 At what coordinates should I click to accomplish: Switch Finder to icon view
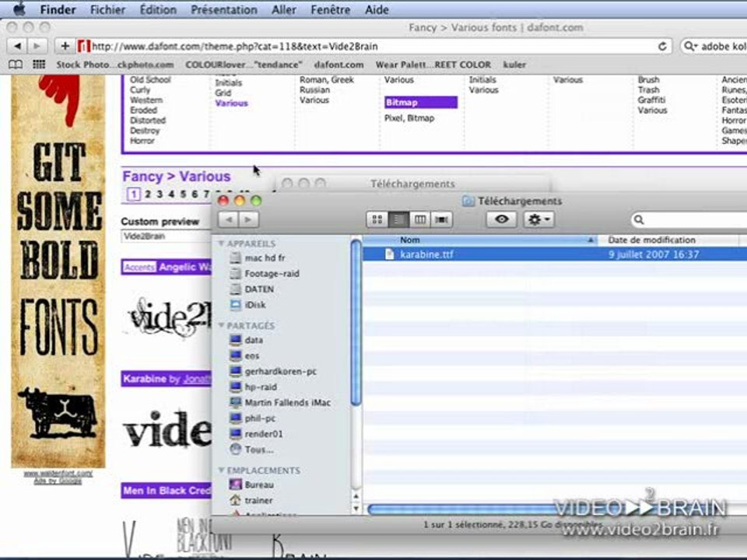click(x=377, y=219)
